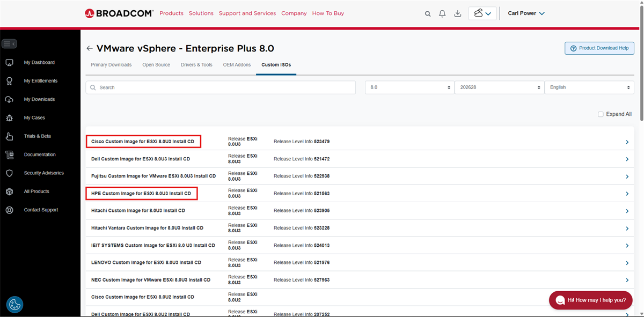
Task: Expand the Hitachi Vantara Custom Image row
Action: [627, 228]
